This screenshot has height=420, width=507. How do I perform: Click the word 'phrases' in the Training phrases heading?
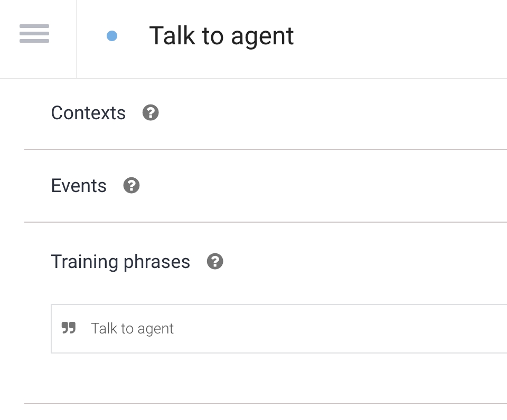pos(156,262)
